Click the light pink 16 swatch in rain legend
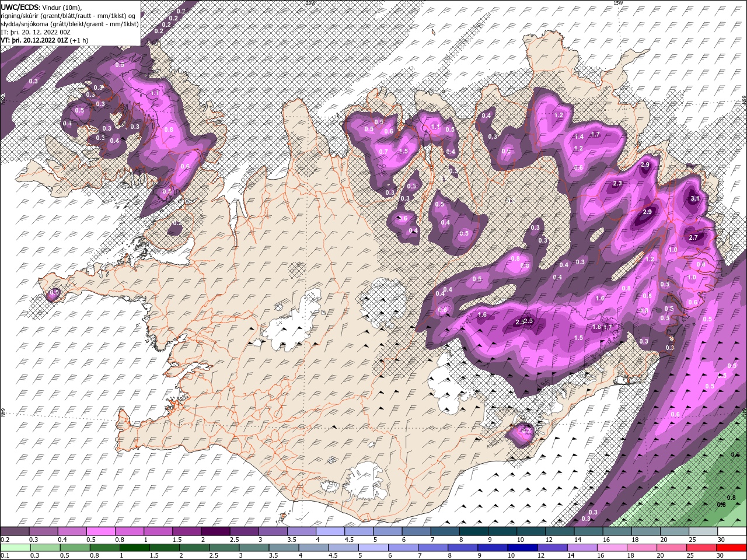Screen dimensions: 747x560 coord(611,548)
